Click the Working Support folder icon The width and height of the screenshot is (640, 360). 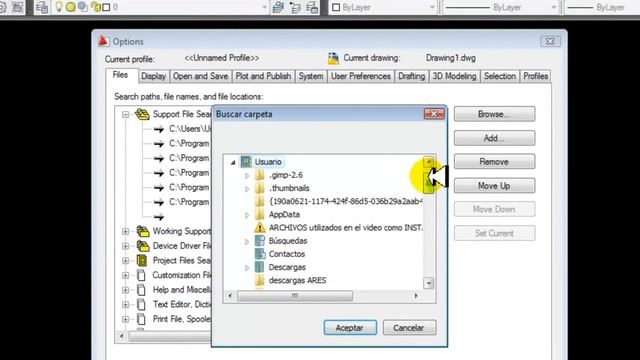click(143, 231)
